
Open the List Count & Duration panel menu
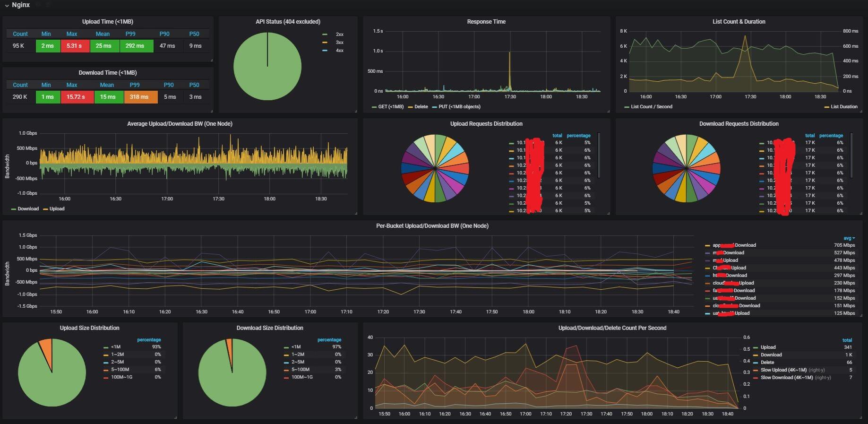(739, 22)
